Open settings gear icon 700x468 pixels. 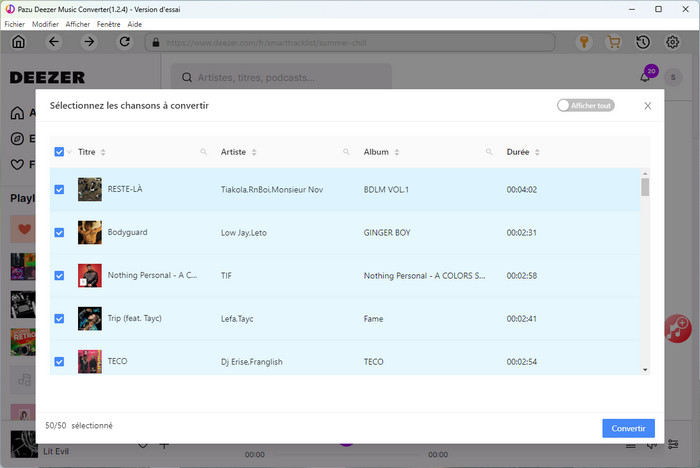tap(673, 42)
